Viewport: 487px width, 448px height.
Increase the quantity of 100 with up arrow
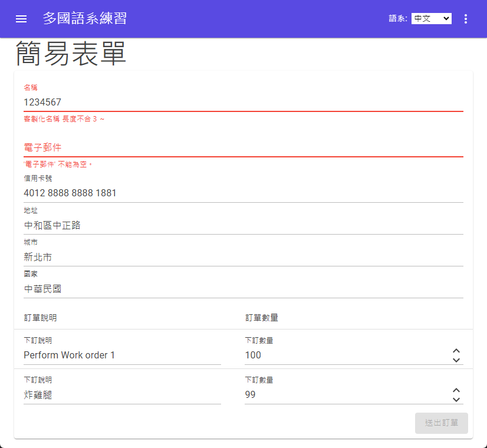pyautogui.click(x=456, y=351)
